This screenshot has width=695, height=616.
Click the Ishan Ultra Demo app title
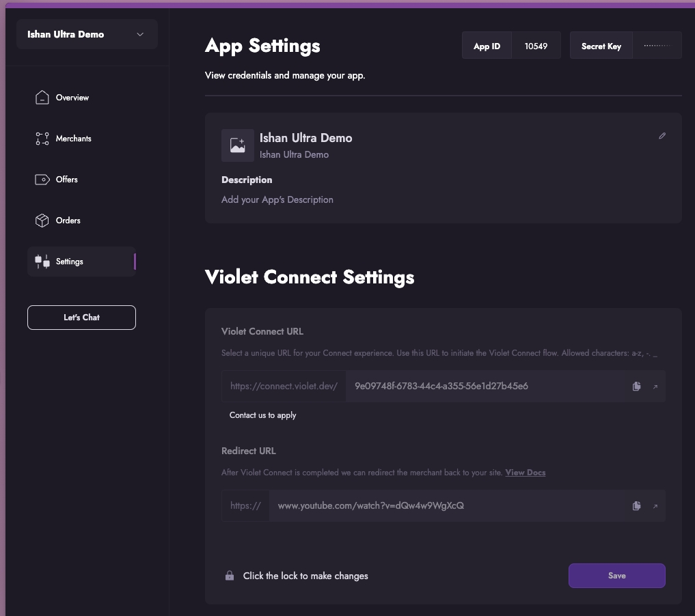(x=306, y=138)
